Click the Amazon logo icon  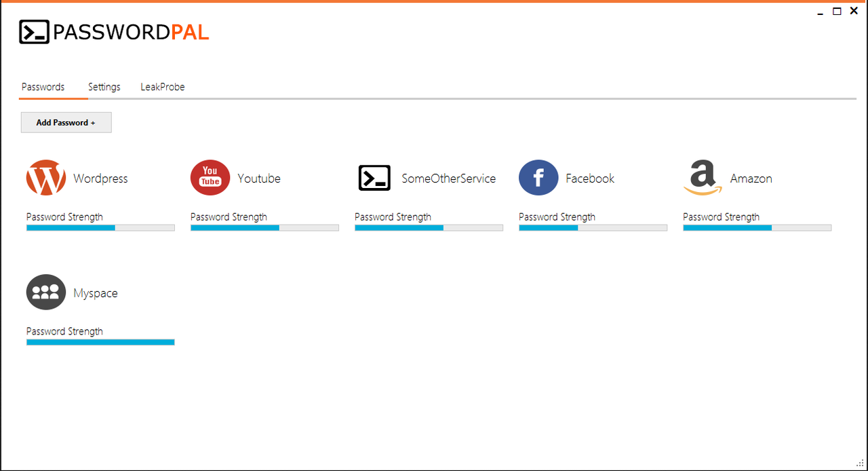(703, 178)
